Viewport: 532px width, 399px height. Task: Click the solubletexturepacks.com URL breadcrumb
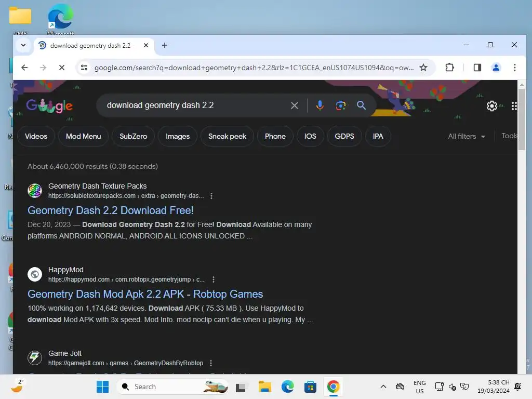point(126,196)
